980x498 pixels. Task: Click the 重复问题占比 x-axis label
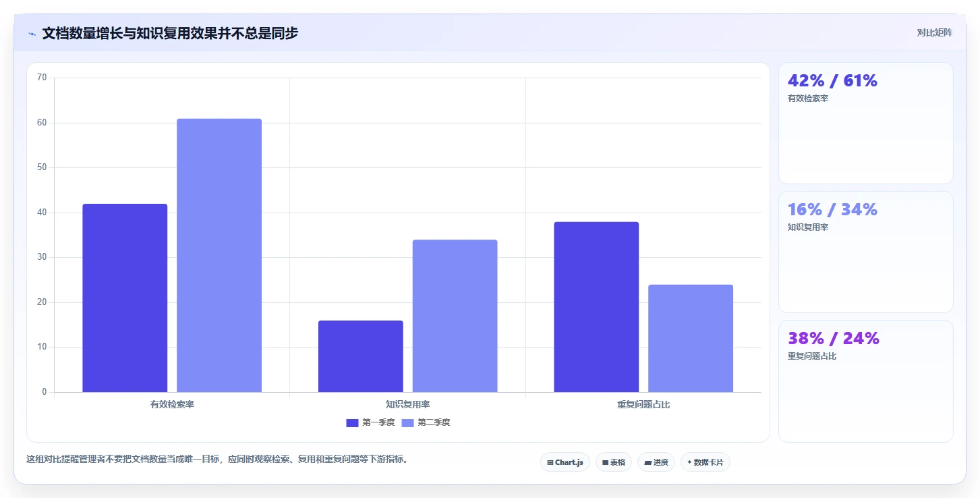[x=643, y=405]
